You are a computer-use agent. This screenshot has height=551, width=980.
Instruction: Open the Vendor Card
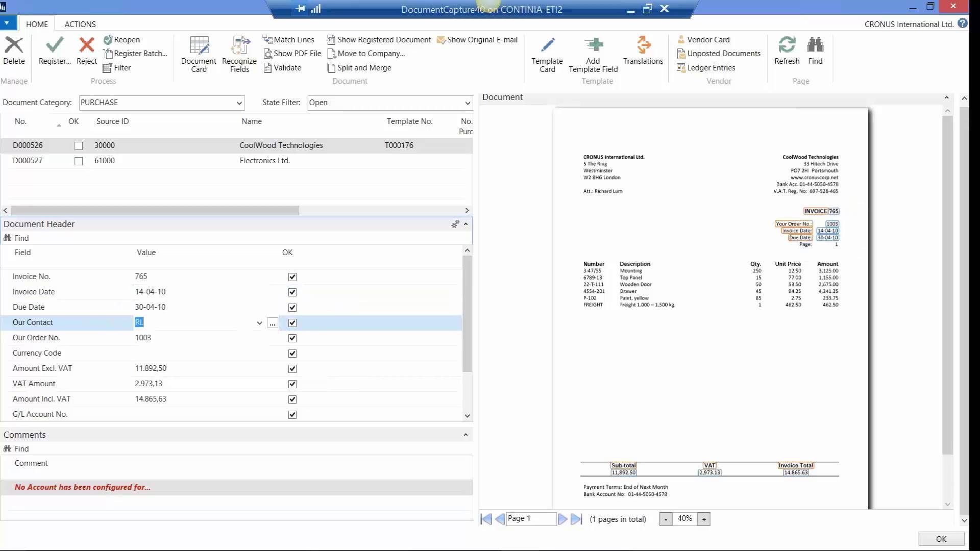point(708,39)
